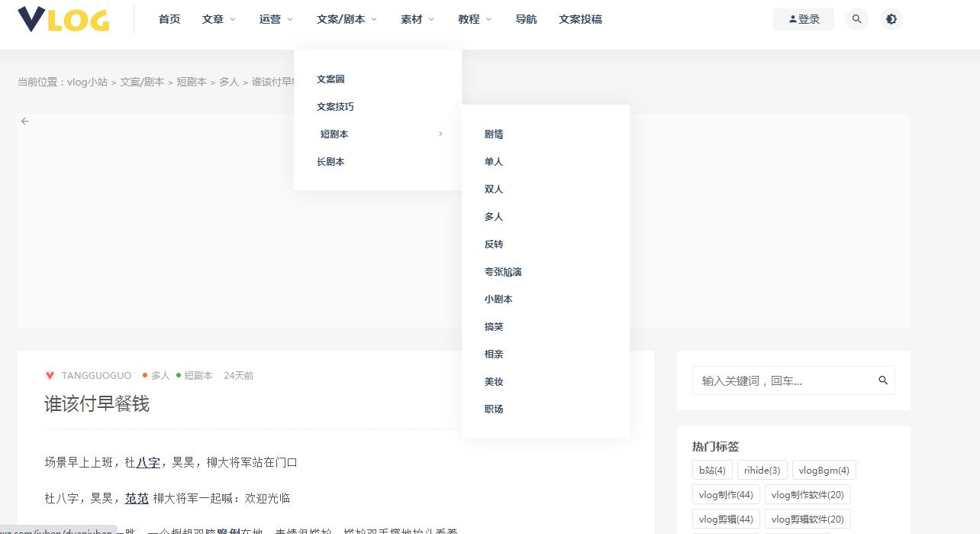
Task: Click the VLOG site logo
Action: (63, 21)
